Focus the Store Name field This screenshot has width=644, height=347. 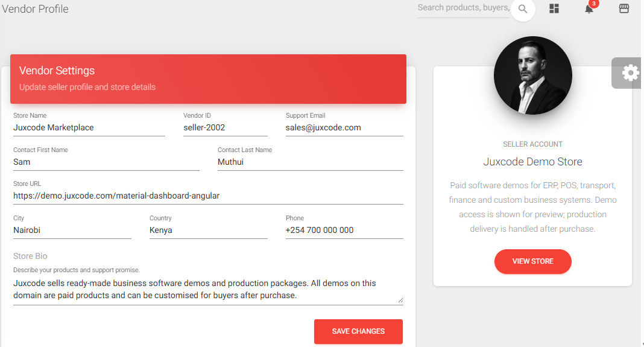(x=89, y=128)
